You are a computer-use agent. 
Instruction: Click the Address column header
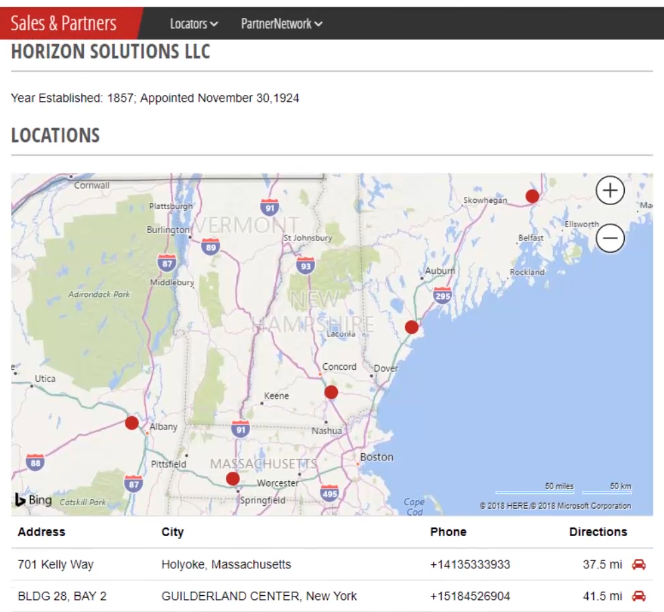(x=41, y=532)
